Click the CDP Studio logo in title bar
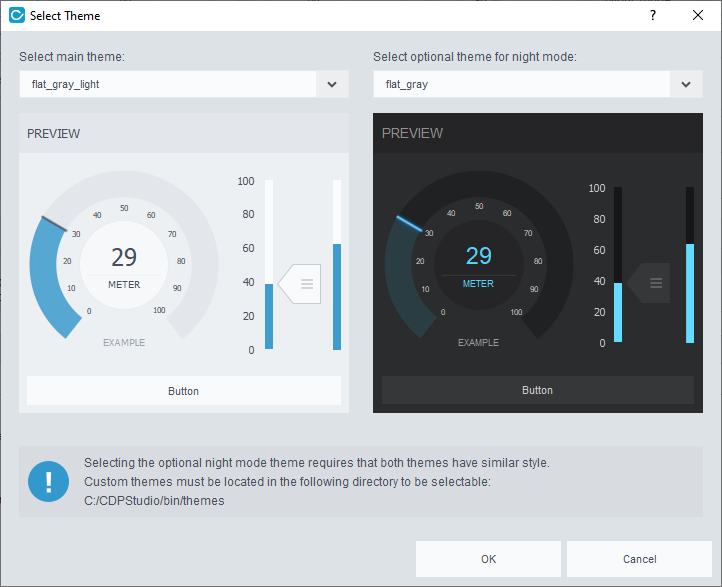The width and height of the screenshot is (722, 587). (x=16, y=16)
